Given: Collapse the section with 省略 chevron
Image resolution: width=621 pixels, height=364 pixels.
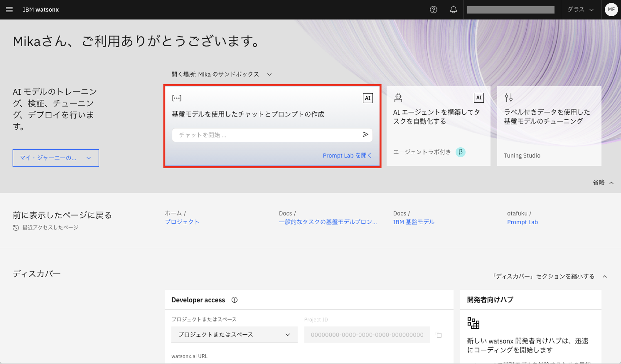Looking at the screenshot, I should tap(603, 183).
